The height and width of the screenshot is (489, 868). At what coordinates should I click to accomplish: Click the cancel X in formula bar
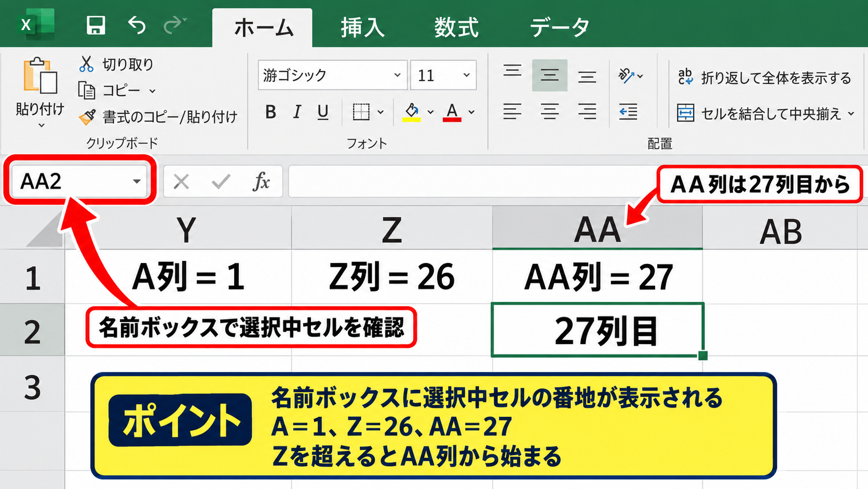(181, 182)
